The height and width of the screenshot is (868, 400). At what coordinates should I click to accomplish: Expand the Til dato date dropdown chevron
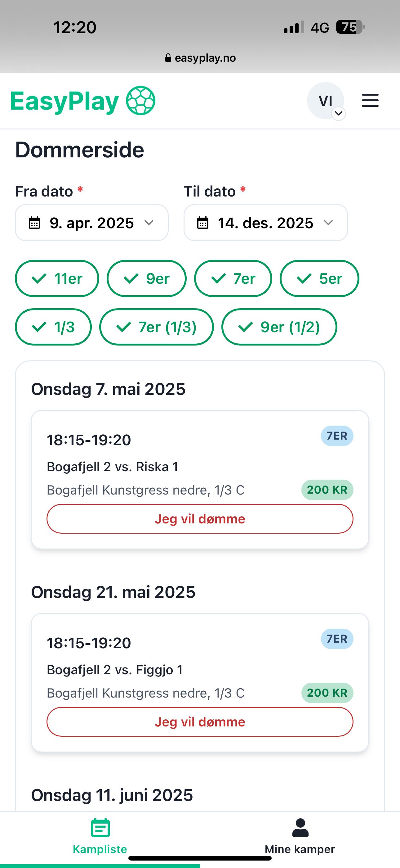328,223
